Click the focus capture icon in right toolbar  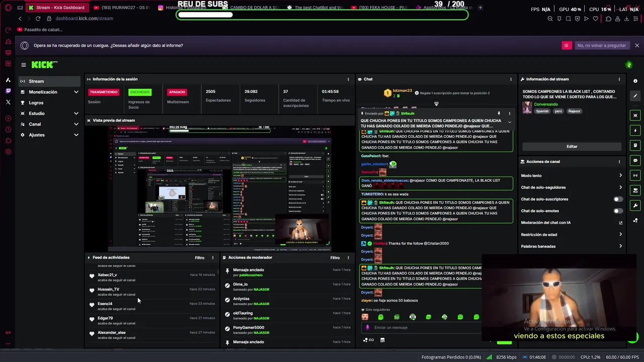point(635,115)
